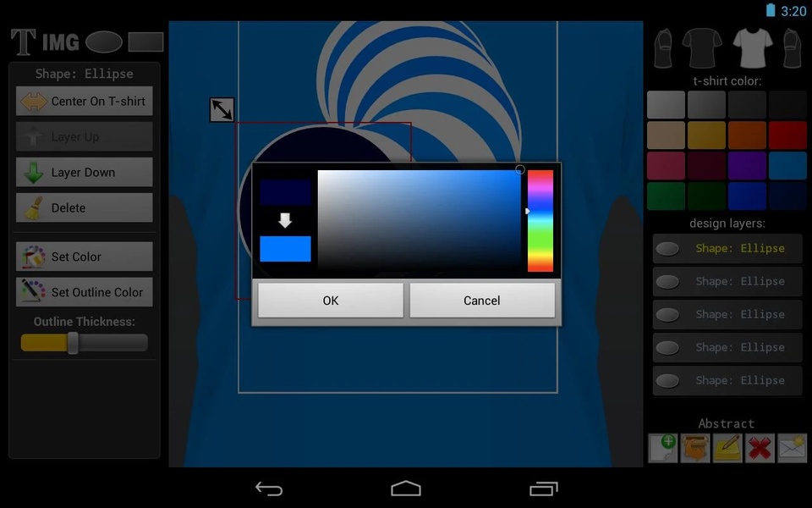The width and height of the screenshot is (812, 508).
Task: Open saved designs with the orange scroll icon
Action: (695, 448)
